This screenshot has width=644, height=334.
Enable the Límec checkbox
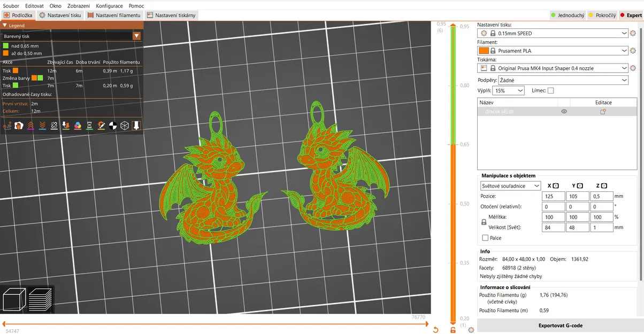(551, 91)
